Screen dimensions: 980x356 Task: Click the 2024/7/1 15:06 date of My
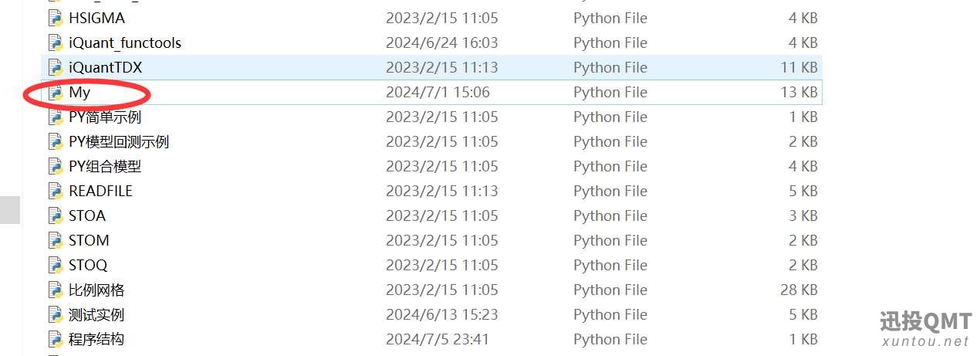tap(438, 92)
